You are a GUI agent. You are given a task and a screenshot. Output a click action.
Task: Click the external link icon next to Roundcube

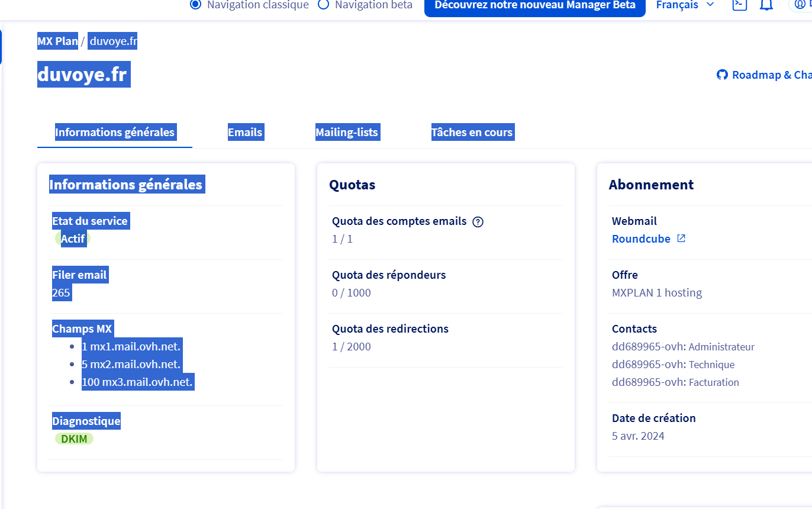pyautogui.click(x=681, y=239)
